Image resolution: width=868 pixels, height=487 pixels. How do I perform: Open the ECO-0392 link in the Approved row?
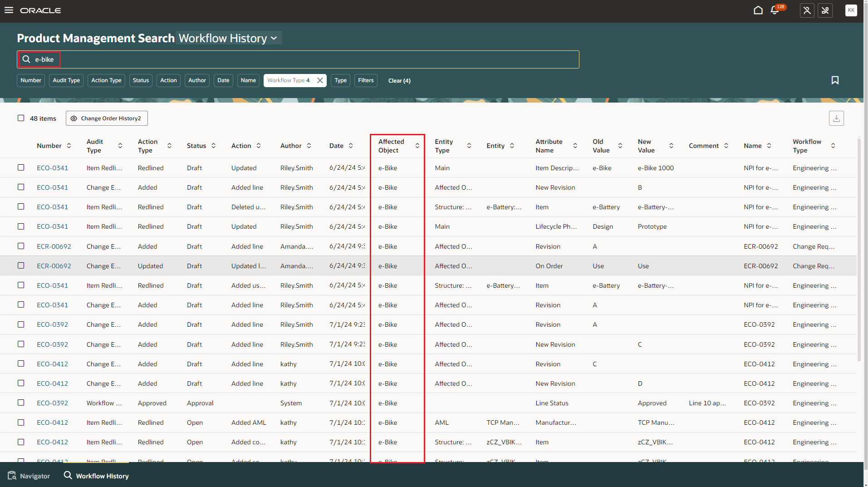pyautogui.click(x=53, y=403)
